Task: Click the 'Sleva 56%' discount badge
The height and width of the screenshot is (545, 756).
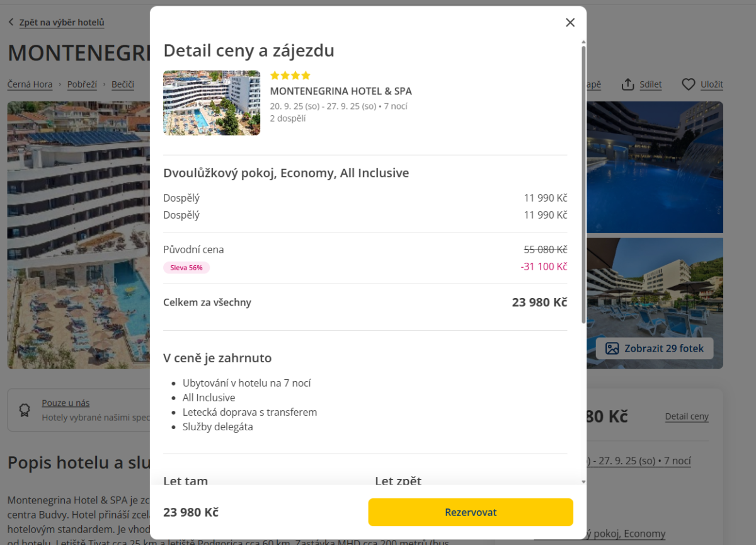Action: (186, 268)
